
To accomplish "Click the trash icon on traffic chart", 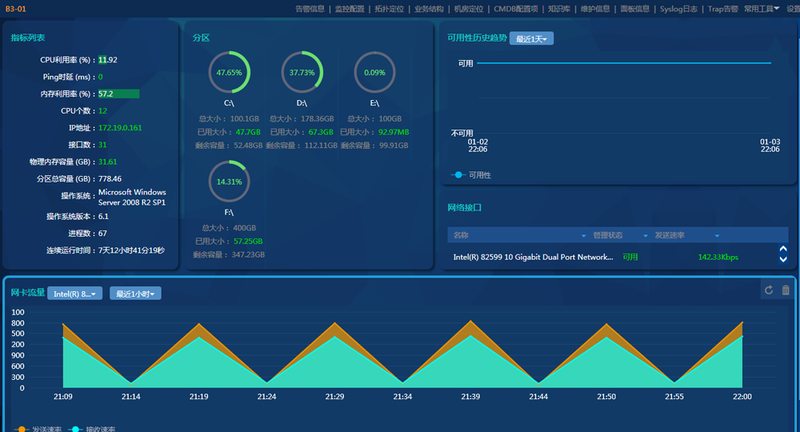I will pos(785,290).
